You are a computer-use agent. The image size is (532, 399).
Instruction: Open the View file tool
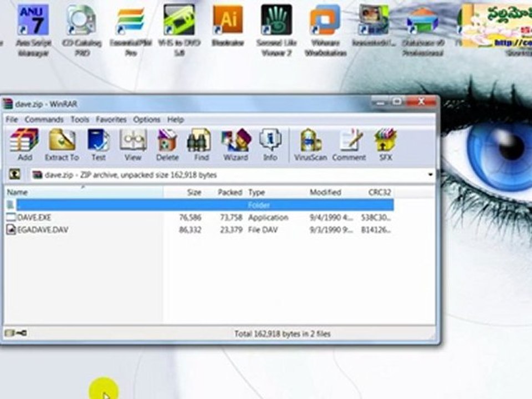(x=133, y=145)
